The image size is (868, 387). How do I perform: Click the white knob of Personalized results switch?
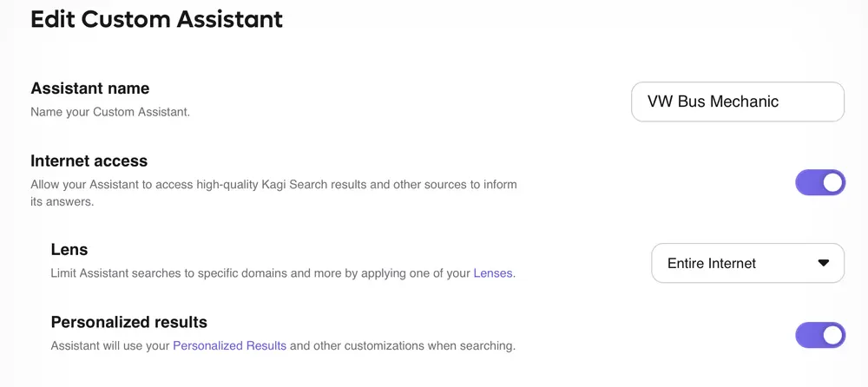pyautogui.click(x=832, y=335)
